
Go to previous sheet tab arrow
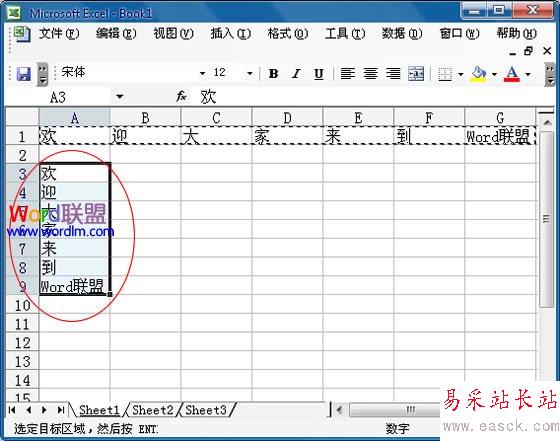pyautogui.click(x=28, y=410)
